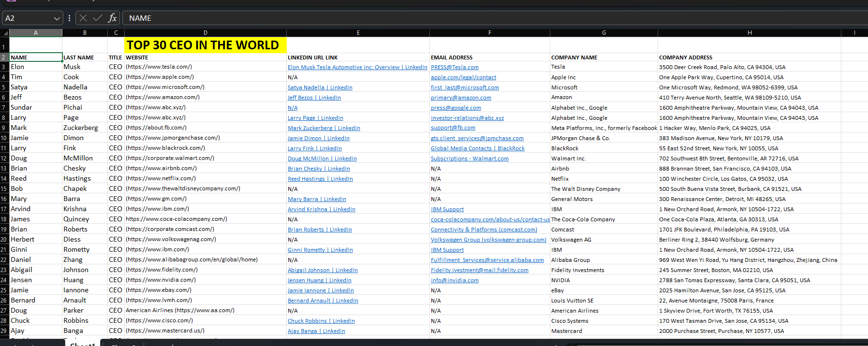Image resolution: width=868 pixels, height=346 pixels.
Task: Select the TOP 30 CEO IN THE WORLD title cell
Action: point(206,45)
